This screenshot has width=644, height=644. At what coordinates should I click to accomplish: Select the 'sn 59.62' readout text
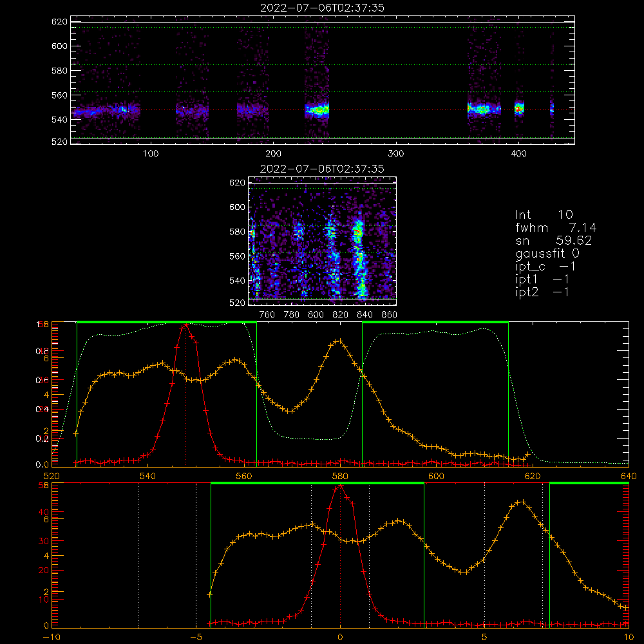click(x=553, y=240)
